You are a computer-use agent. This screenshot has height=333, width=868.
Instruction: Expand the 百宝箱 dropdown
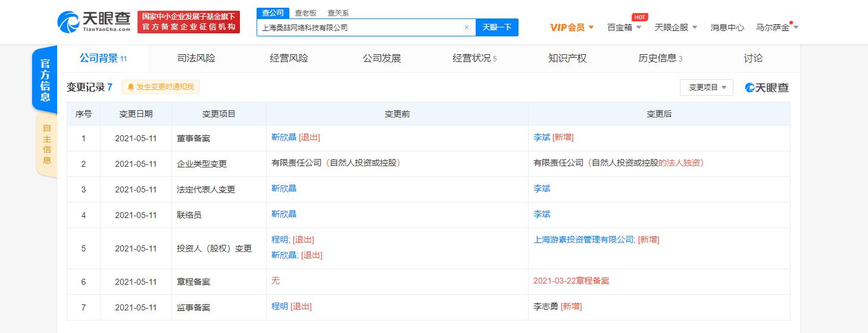[x=624, y=27]
